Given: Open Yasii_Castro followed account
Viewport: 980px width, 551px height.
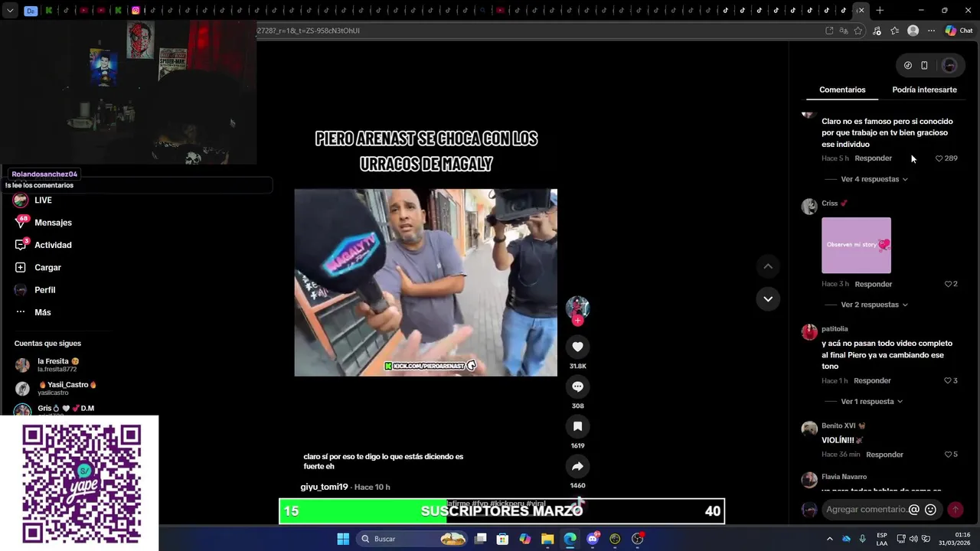Looking at the screenshot, I should [x=57, y=388].
